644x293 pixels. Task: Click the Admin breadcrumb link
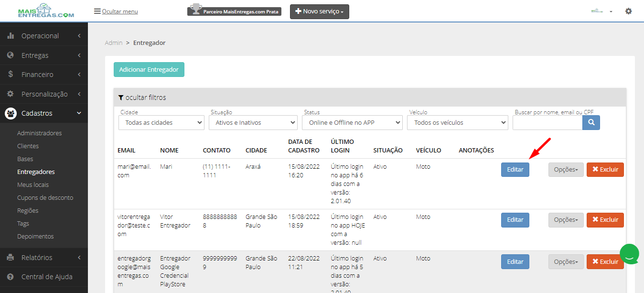pos(114,43)
